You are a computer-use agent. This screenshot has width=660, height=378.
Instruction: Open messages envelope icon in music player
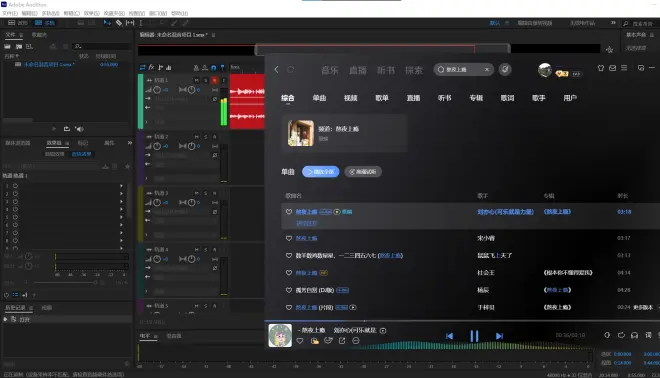[x=612, y=68]
